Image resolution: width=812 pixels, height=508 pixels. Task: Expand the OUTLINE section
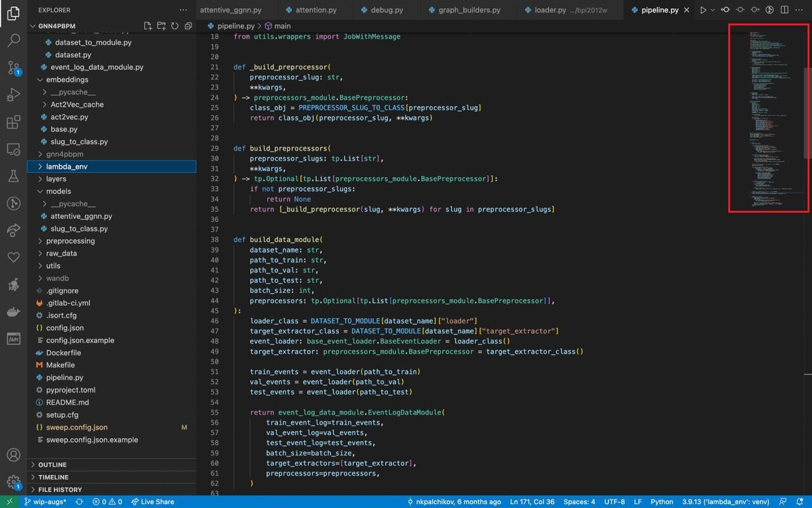click(x=112, y=465)
